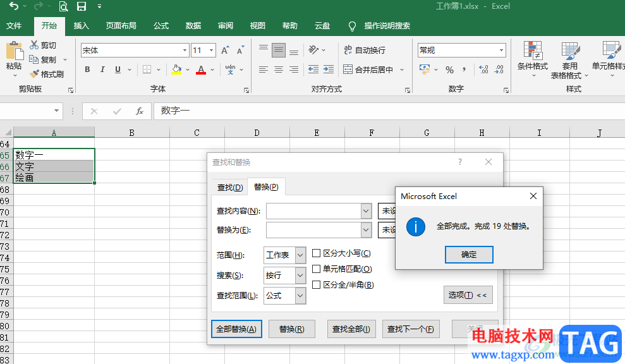This screenshot has height=364, width=625.
Task: Expand the 搜索 dropdown showing 按行
Action: click(x=284, y=276)
